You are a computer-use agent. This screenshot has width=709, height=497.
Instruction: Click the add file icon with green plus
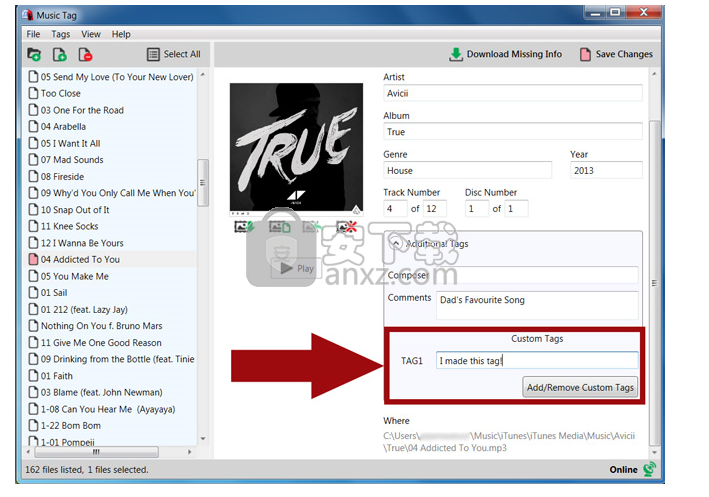[60, 55]
